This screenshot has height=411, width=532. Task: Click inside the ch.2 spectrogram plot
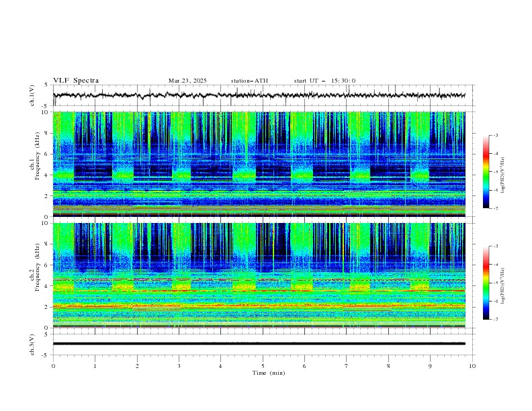[x=259, y=275]
